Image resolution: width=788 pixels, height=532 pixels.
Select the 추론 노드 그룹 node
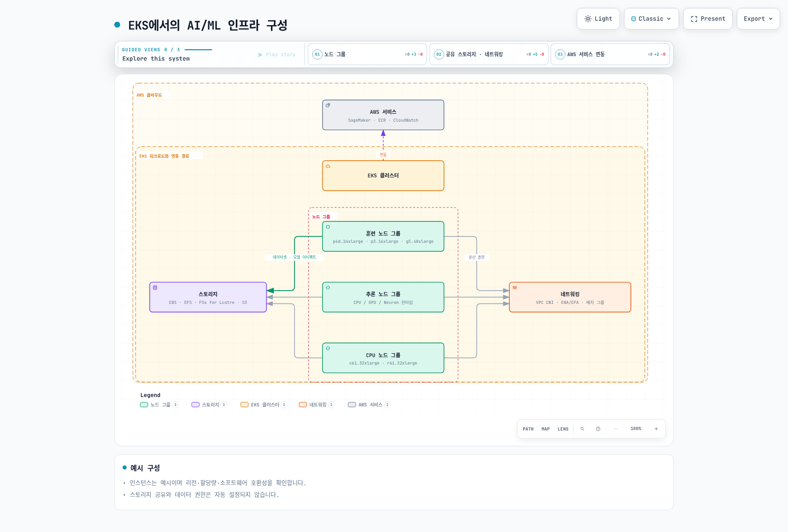[x=383, y=297]
